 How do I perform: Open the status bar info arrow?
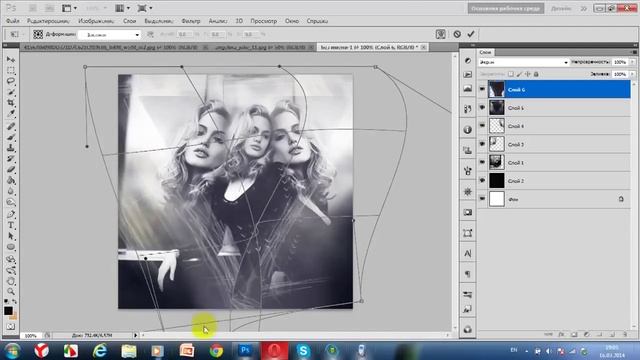coord(136,335)
